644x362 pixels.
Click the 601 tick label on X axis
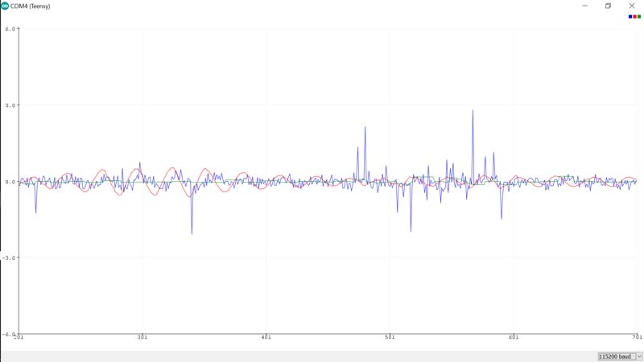pos(513,337)
